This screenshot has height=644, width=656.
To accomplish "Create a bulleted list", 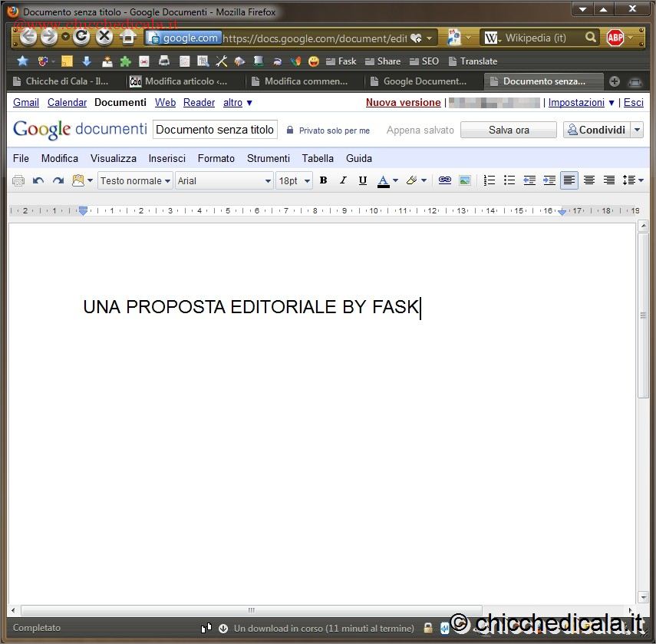I will (x=509, y=180).
